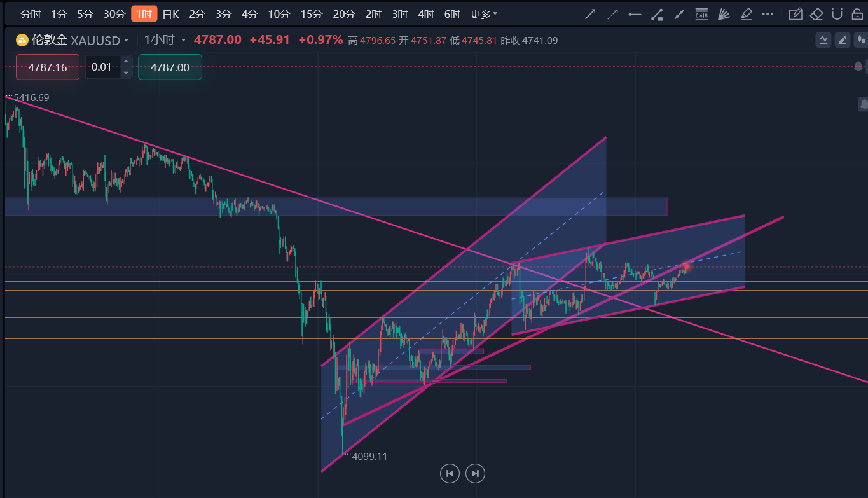Select the arrow line drawing tool
The width and height of the screenshot is (868, 498).
[591, 14]
